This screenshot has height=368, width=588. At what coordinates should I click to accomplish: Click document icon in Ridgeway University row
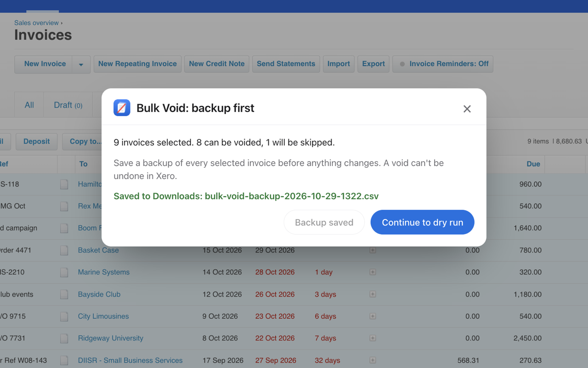(x=64, y=338)
